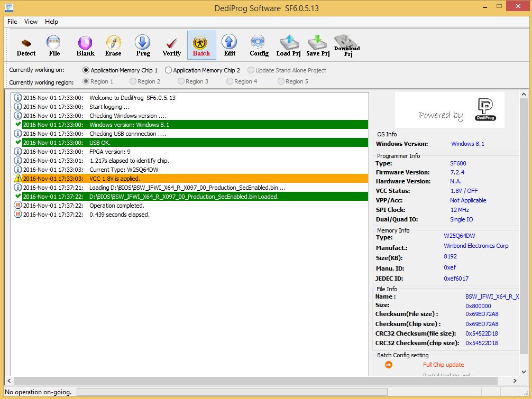The width and height of the screenshot is (532, 399).
Task: Click the right arrow of horizontal scrollbar
Action: click(x=515, y=381)
